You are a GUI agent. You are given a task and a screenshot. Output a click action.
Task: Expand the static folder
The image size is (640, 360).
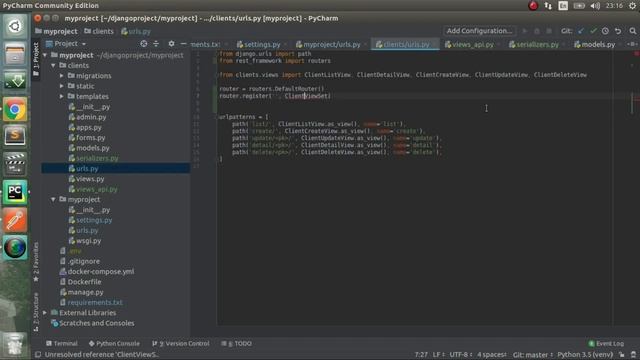(62, 86)
